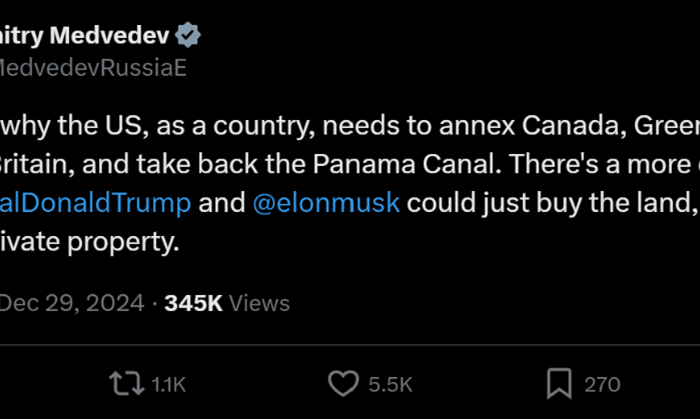Click the 270 bookmarks count

[x=602, y=385]
